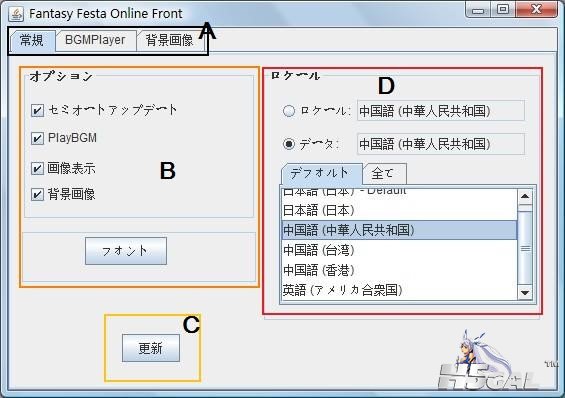Close the Fantasy Festa Online Front window

coord(537,9)
